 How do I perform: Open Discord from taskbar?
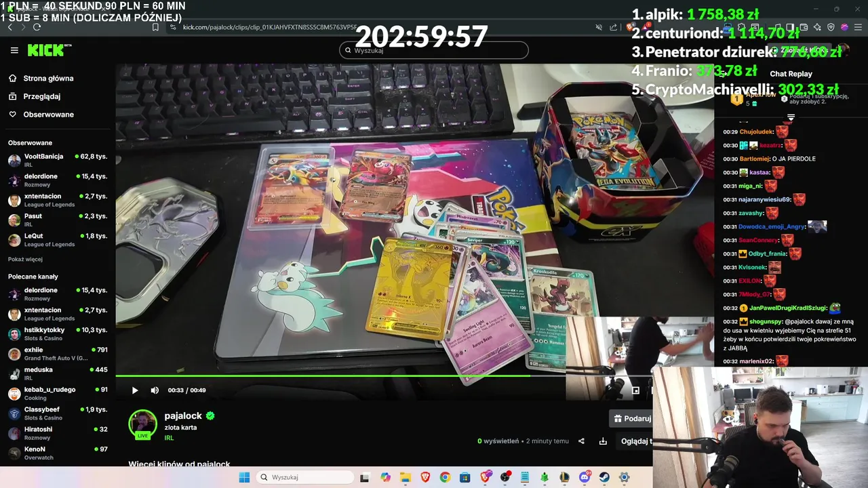pyautogui.click(x=585, y=477)
